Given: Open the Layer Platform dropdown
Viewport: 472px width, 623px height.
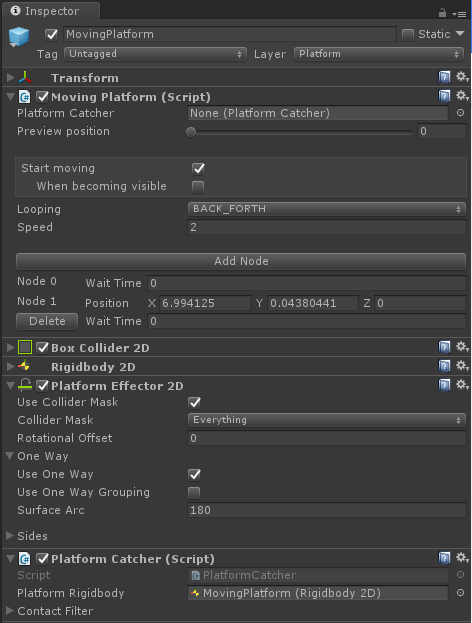Looking at the screenshot, I should (x=379, y=54).
